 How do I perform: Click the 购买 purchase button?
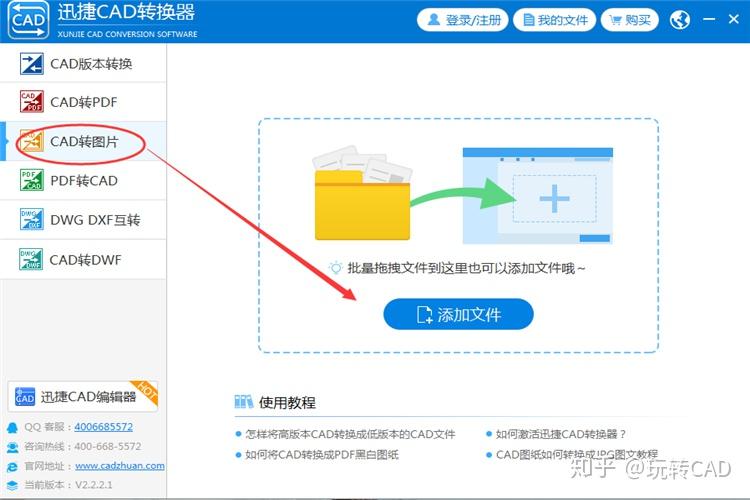(x=630, y=20)
